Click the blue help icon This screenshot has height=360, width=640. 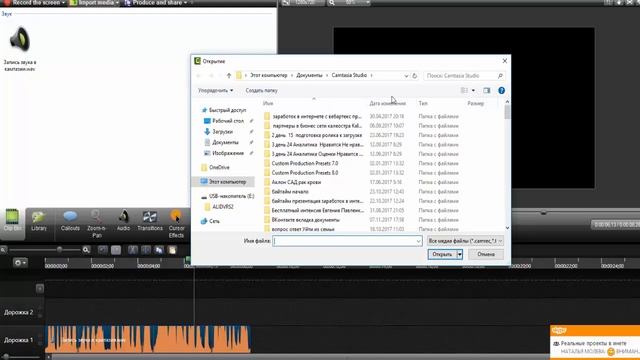point(501,90)
